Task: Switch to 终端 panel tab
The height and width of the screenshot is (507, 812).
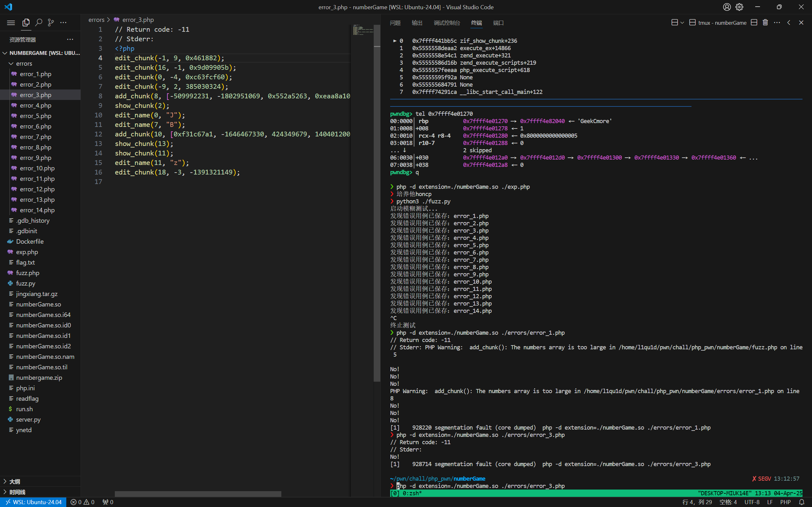Action: point(476,23)
